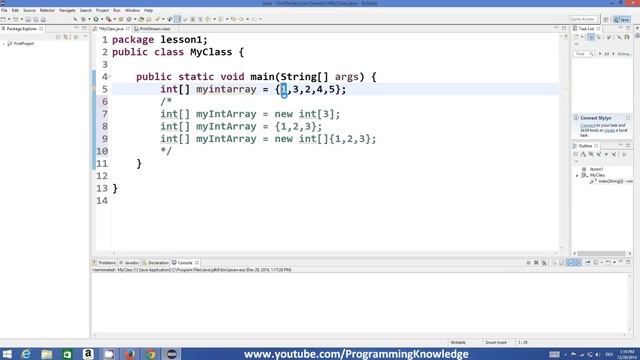Toggle the code fold marker on line 4
This screenshot has height=360, width=640.
pos(109,76)
